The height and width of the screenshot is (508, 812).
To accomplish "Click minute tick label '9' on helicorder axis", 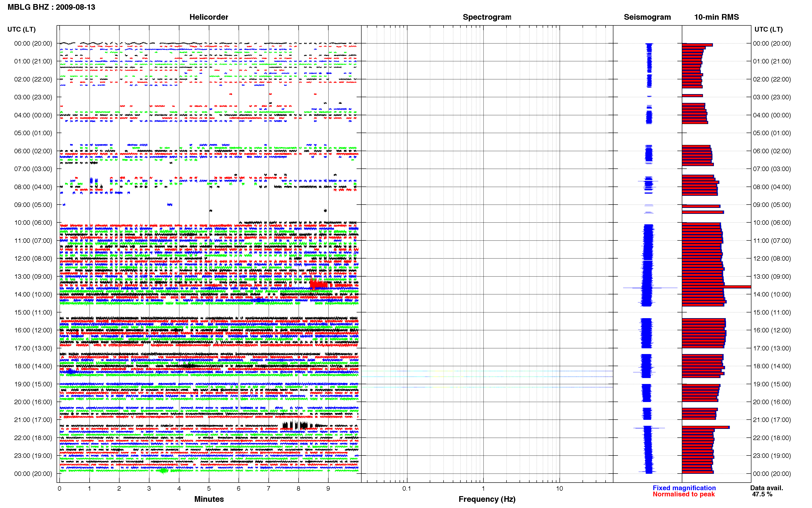I will click(328, 488).
